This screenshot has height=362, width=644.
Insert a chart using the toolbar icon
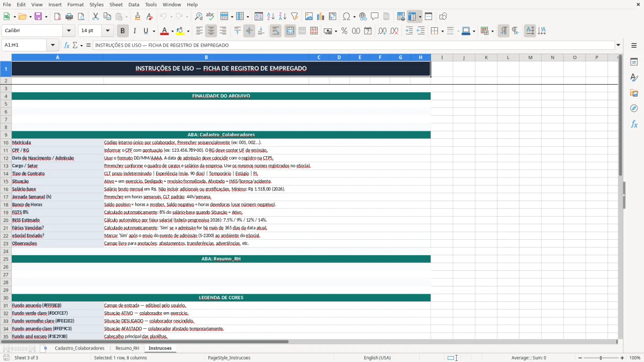point(321,17)
